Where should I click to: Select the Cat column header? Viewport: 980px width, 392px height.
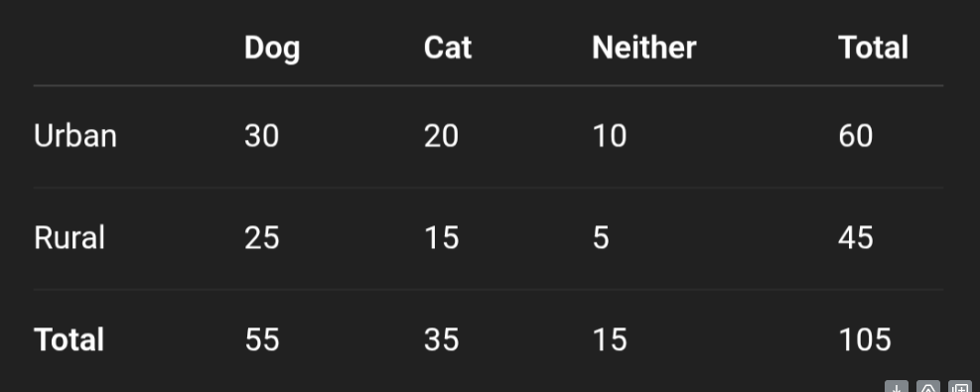tap(448, 48)
